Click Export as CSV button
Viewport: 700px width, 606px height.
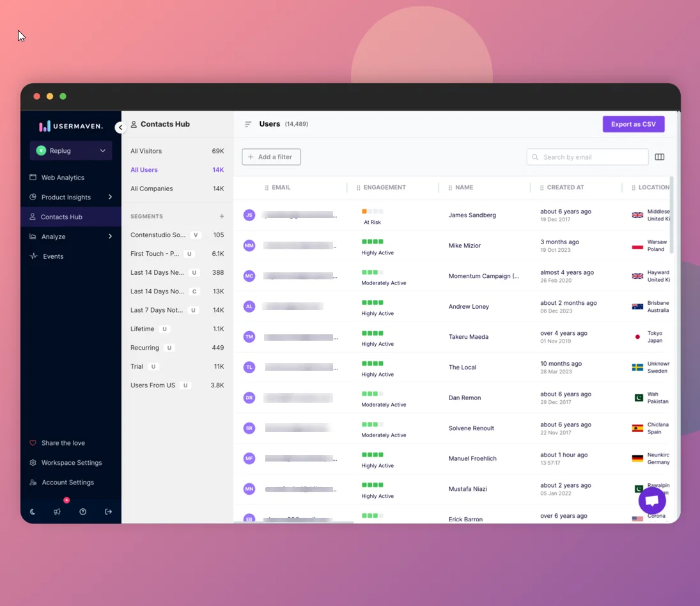click(633, 124)
